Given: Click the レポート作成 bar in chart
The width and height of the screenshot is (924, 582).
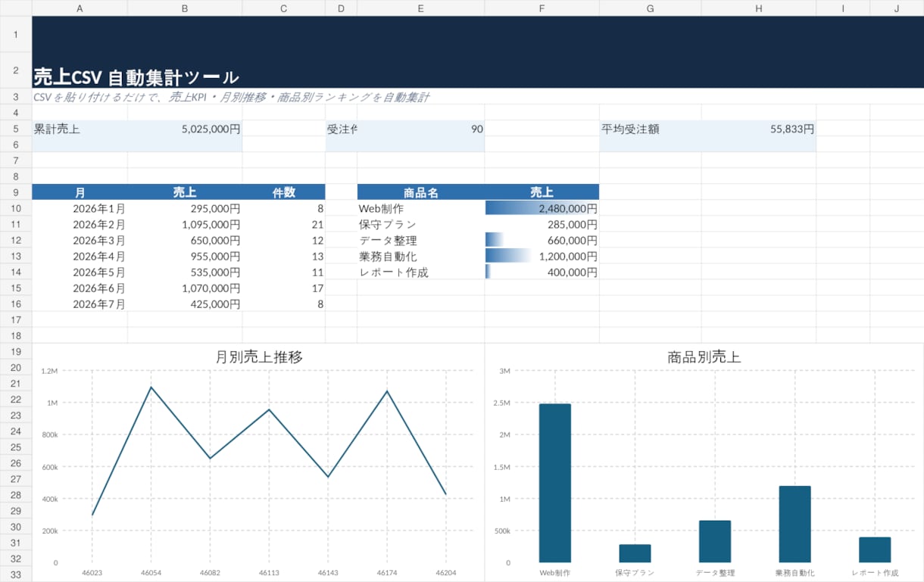Looking at the screenshot, I should (x=875, y=549).
